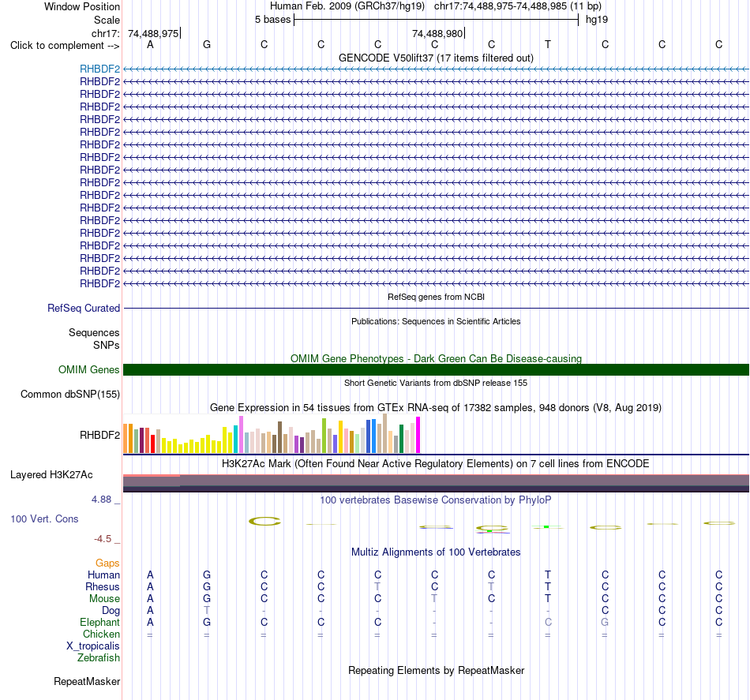Click the Elephant alignment row label
This screenshot has width=750, height=700.
point(99,622)
